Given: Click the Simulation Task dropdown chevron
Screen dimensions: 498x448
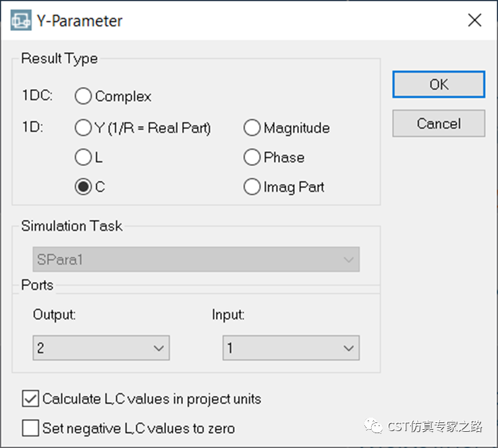Looking at the screenshot, I should tap(349, 260).
